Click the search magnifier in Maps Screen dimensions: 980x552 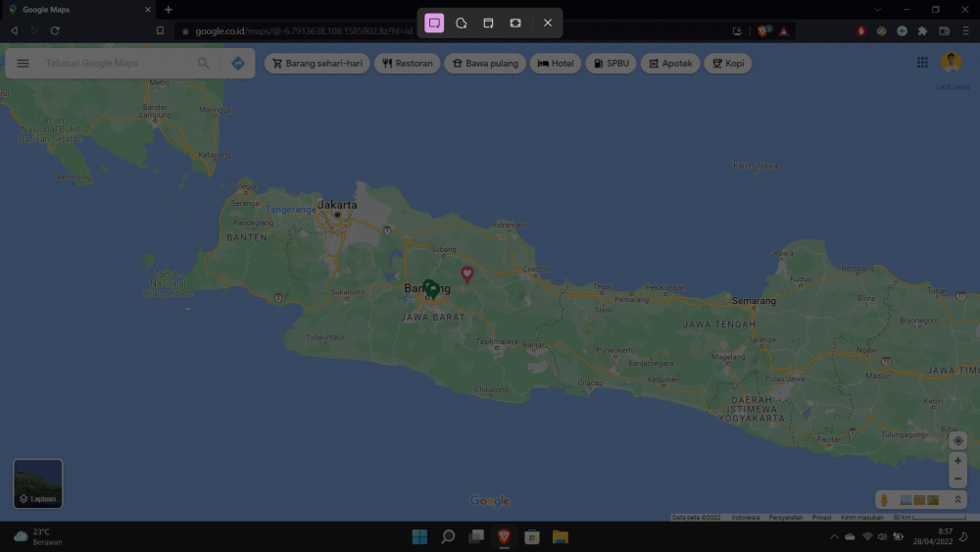click(x=203, y=64)
